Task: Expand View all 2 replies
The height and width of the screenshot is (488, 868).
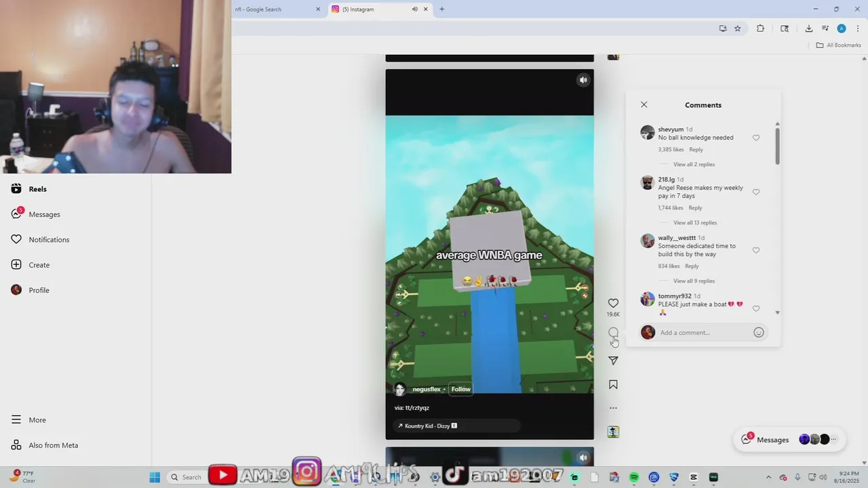Action: pyautogui.click(x=694, y=165)
